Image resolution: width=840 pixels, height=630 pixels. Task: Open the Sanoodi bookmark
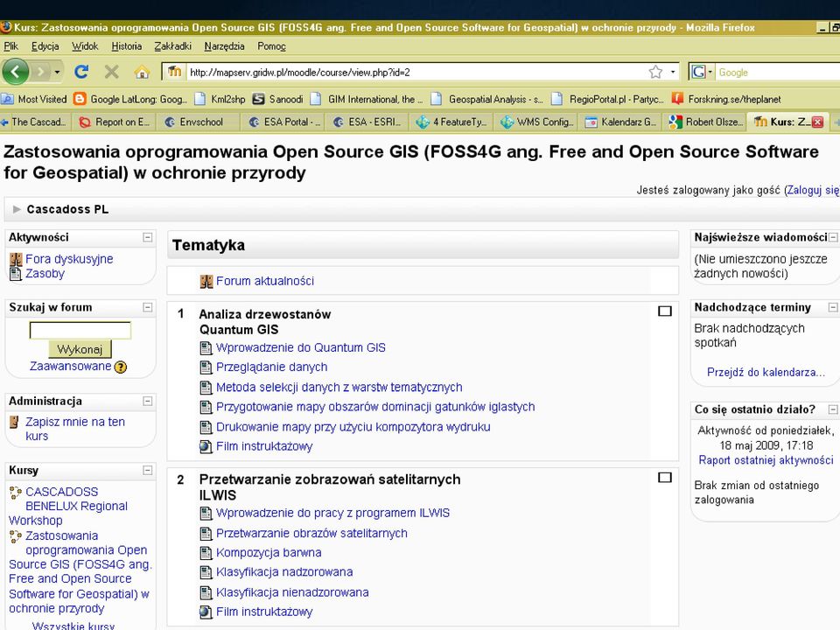278,99
